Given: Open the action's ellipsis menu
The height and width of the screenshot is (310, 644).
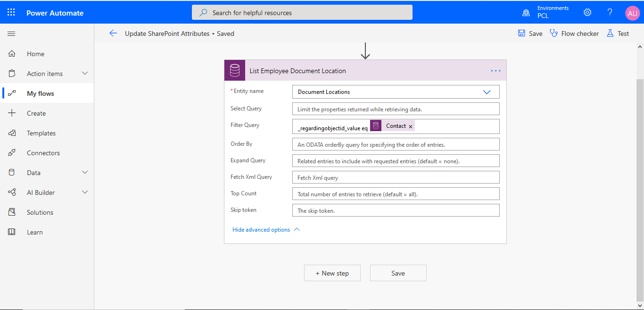Looking at the screenshot, I should (x=495, y=71).
